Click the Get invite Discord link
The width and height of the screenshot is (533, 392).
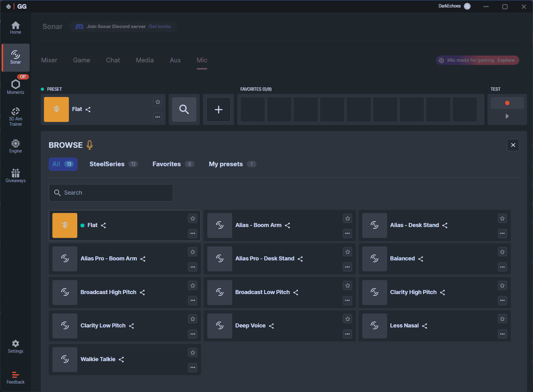click(x=160, y=27)
